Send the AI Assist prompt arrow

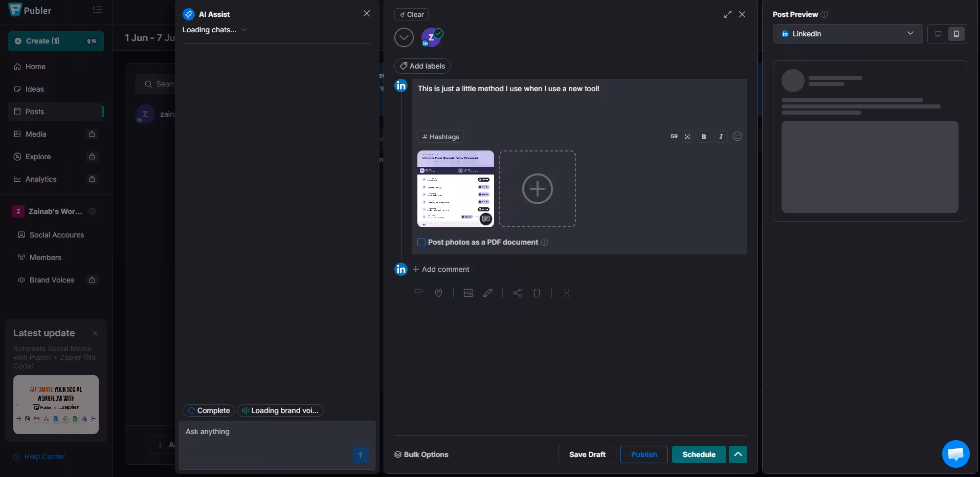tap(361, 455)
